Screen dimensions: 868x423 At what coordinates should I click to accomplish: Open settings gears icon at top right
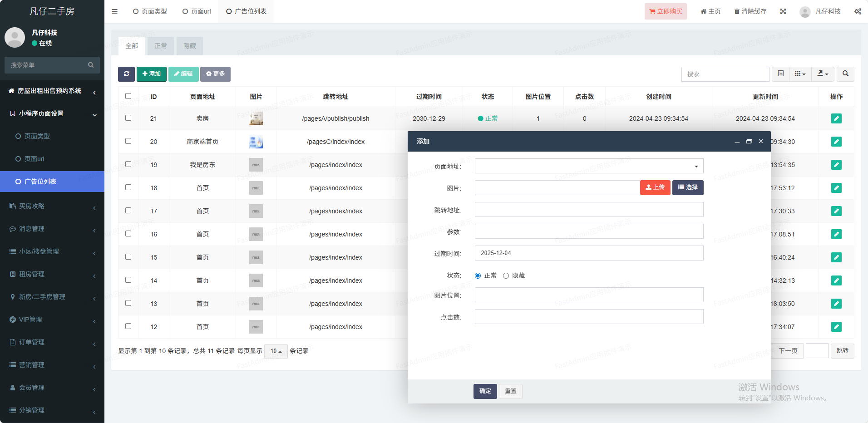tap(858, 11)
